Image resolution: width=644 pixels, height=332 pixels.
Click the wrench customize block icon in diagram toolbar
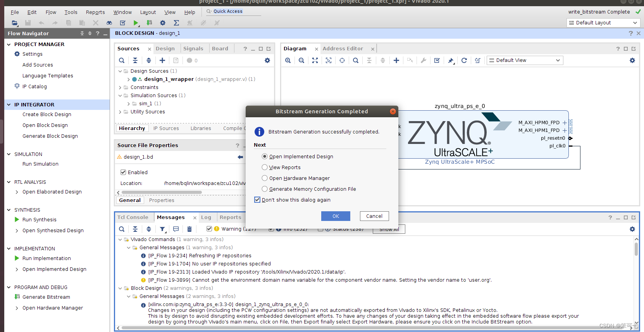tap(424, 60)
